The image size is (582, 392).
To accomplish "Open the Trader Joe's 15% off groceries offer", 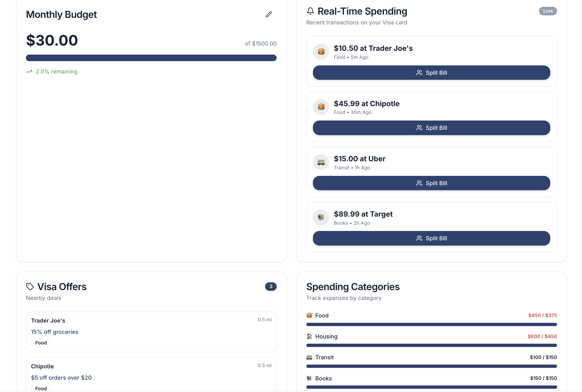I will [151, 332].
